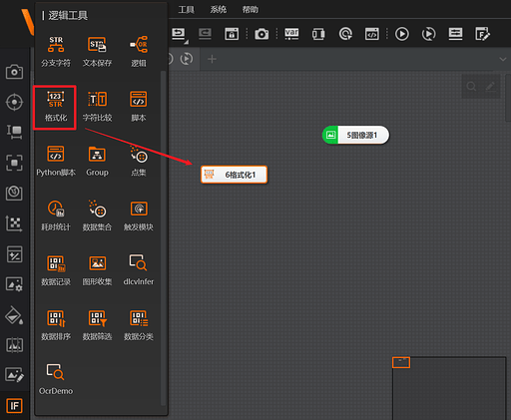This screenshot has height=420, width=511.
Task: Click the 耗时统计 timing tool
Action: (56, 215)
